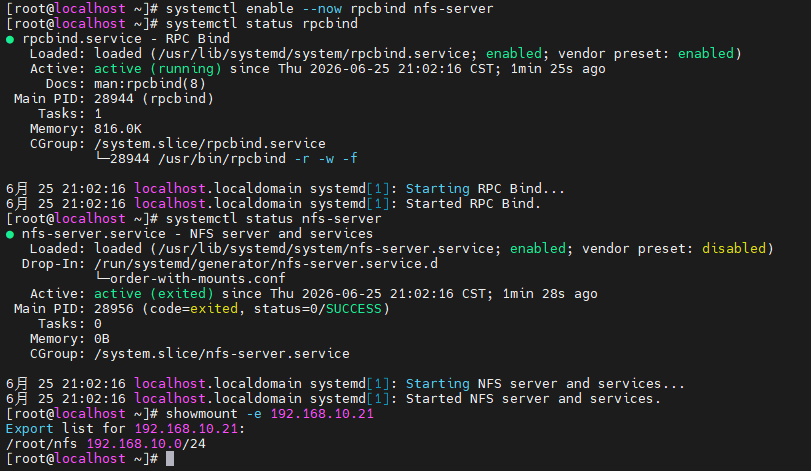The height and width of the screenshot is (471, 811).
Task: Click the 'systemctl enable --now rpcbind nfs-server' command
Action: [329, 9]
